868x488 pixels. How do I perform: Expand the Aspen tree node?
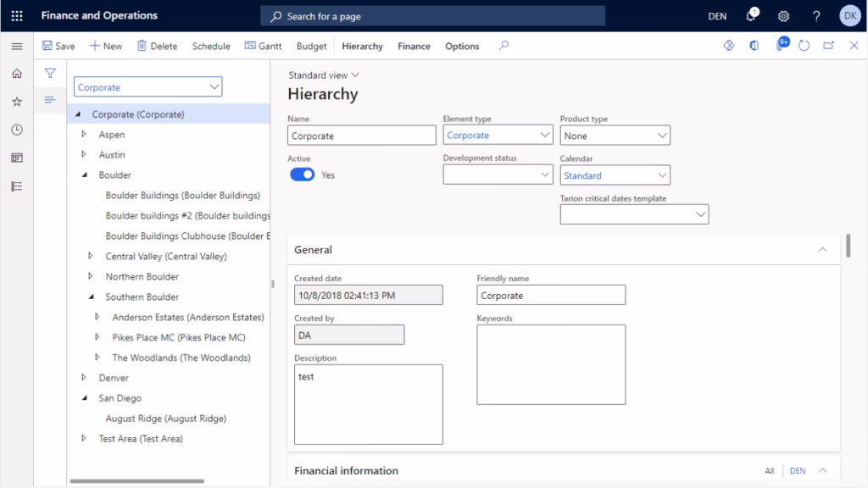(84, 135)
